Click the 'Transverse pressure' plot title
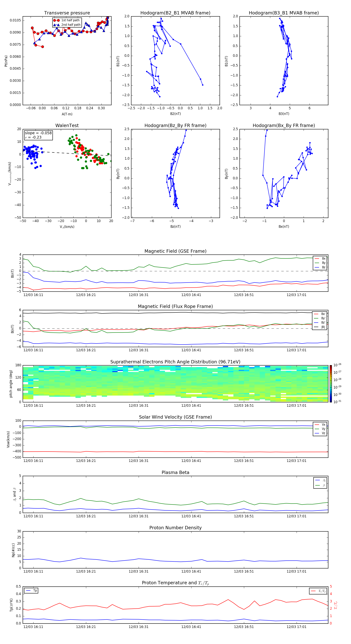Screen dimensions: 351x644 (67, 13)
